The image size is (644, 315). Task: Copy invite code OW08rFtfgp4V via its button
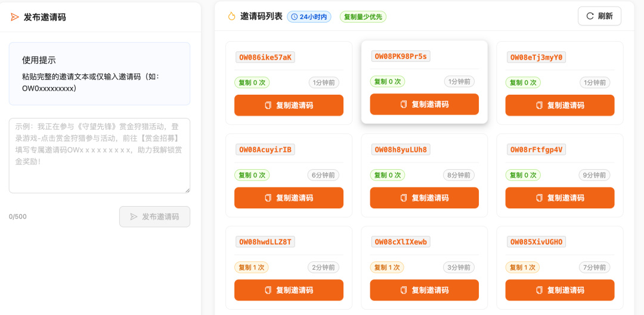click(560, 198)
